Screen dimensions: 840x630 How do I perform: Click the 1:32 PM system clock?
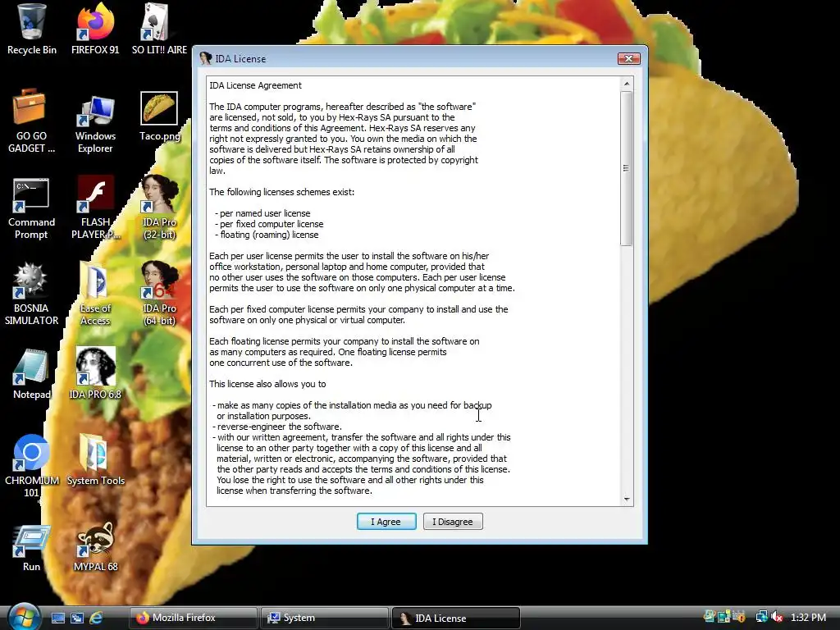tap(808, 617)
